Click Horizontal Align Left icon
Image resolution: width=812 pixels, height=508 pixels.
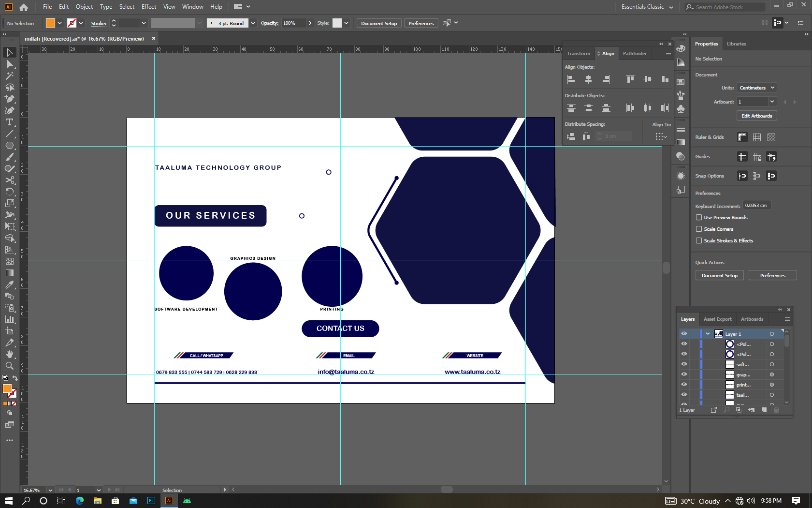(571, 79)
